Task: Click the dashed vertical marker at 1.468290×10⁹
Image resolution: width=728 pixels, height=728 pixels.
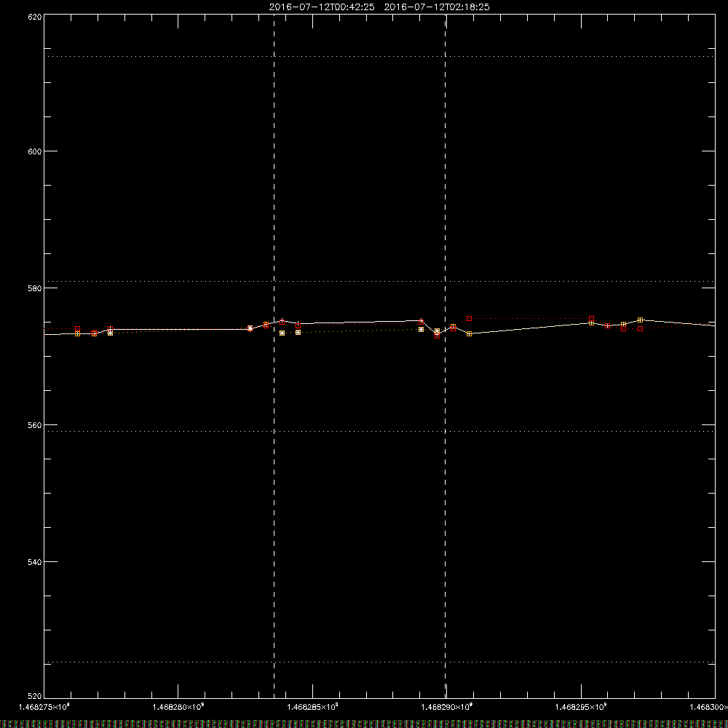Action: coord(446,355)
